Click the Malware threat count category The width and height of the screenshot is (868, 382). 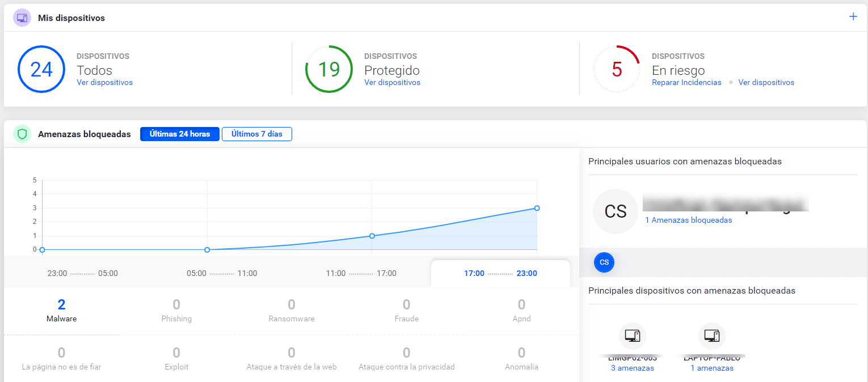coord(61,311)
